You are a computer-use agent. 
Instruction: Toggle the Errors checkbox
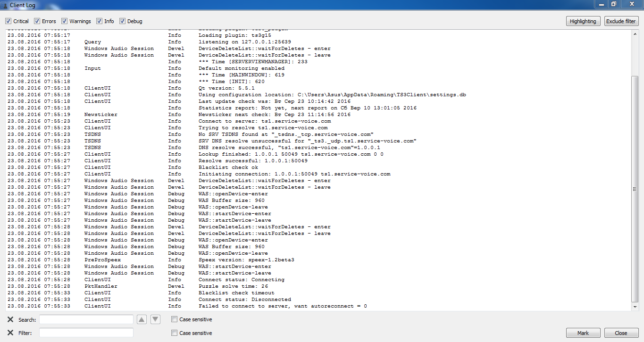[x=37, y=21]
